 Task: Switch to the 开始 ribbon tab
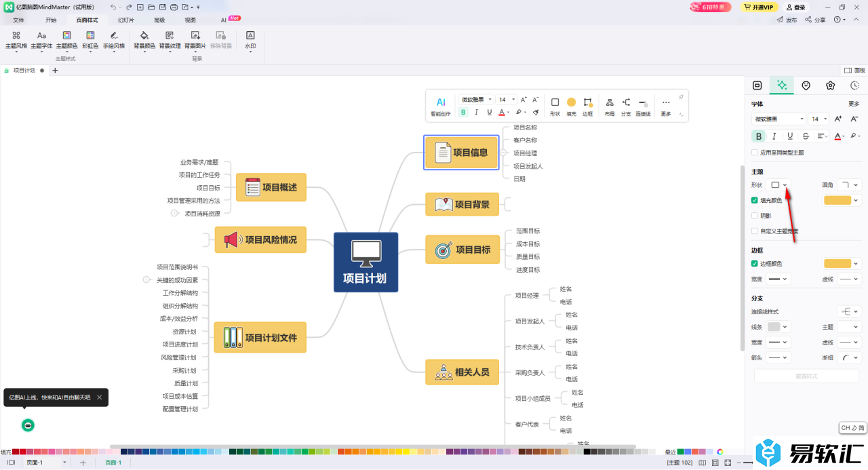click(x=51, y=20)
